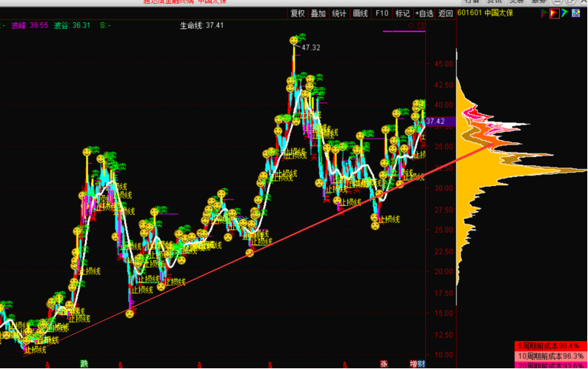Click the 10周期前成本 pink legend bar
588x369 pixels.
pyautogui.click(x=550, y=356)
